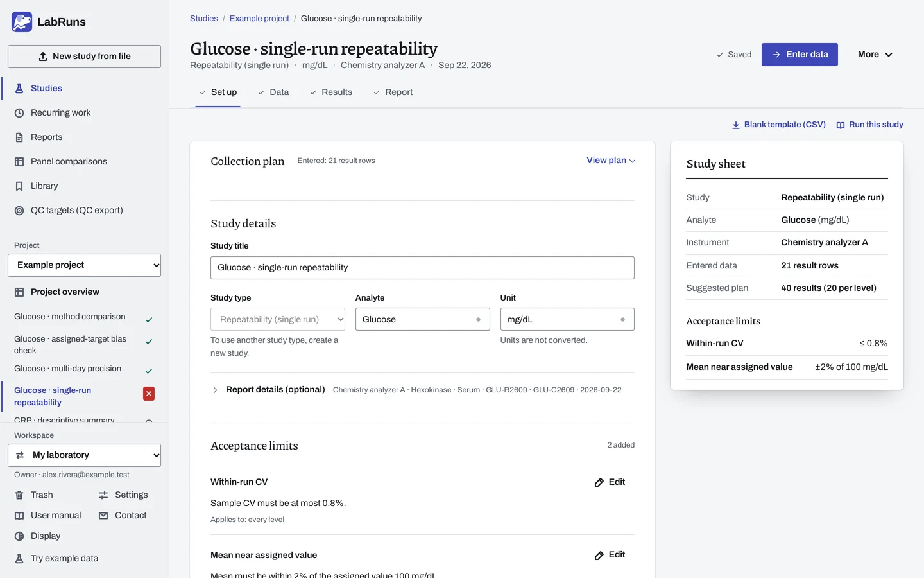924x578 pixels.
Task: Switch to the Set up tab
Action: click(218, 92)
